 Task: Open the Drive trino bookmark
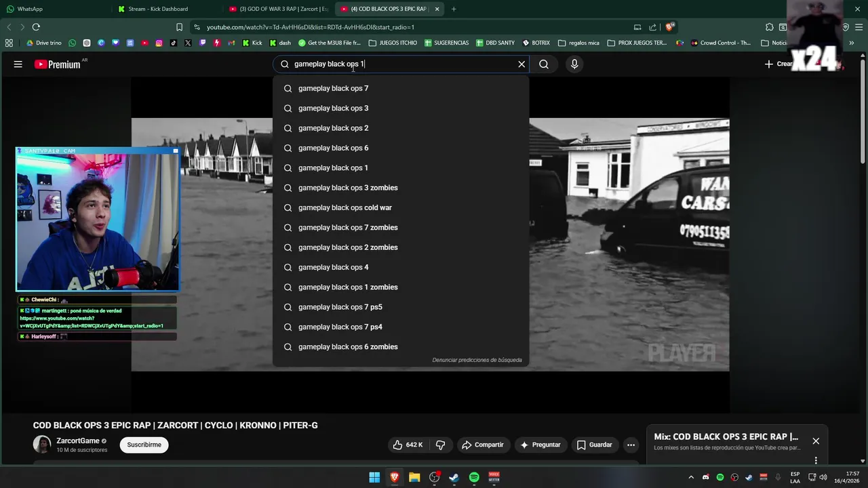tap(44, 43)
